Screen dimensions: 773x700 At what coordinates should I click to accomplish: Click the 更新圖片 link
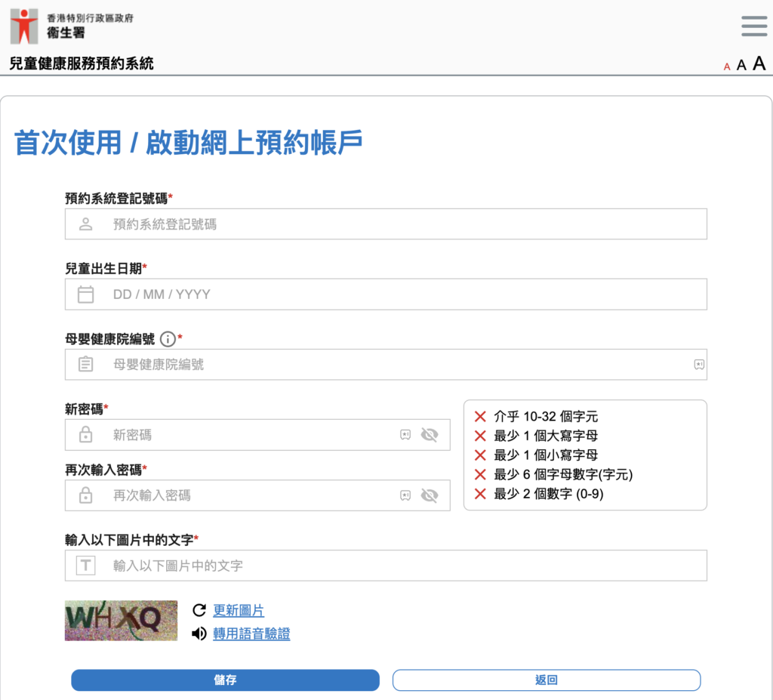[239, 611]
